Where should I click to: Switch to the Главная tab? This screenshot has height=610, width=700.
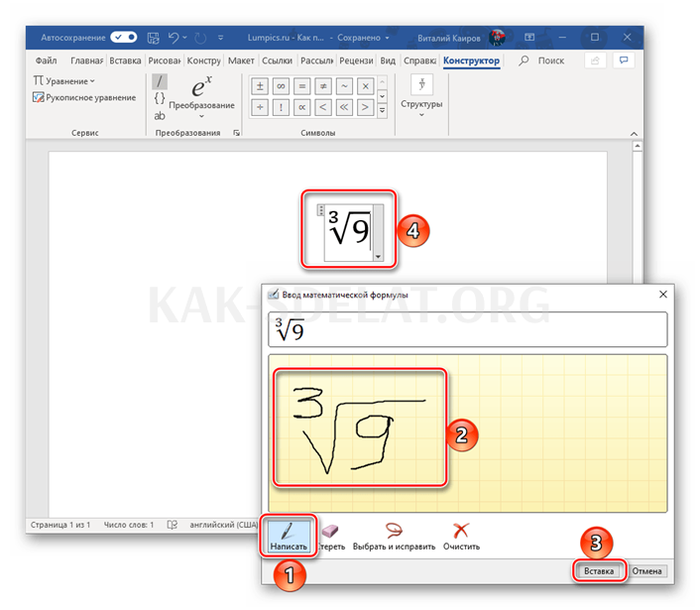point(86,61)
